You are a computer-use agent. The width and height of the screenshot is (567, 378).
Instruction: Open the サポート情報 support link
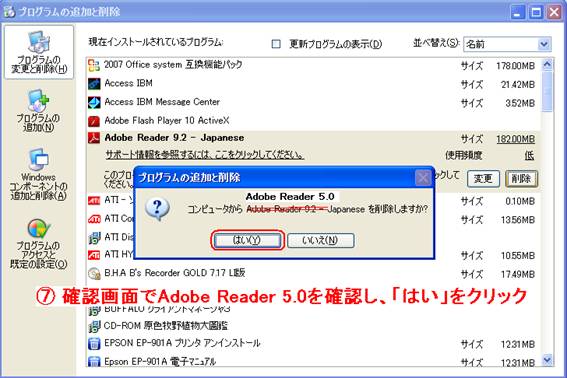tap(205, 155)
